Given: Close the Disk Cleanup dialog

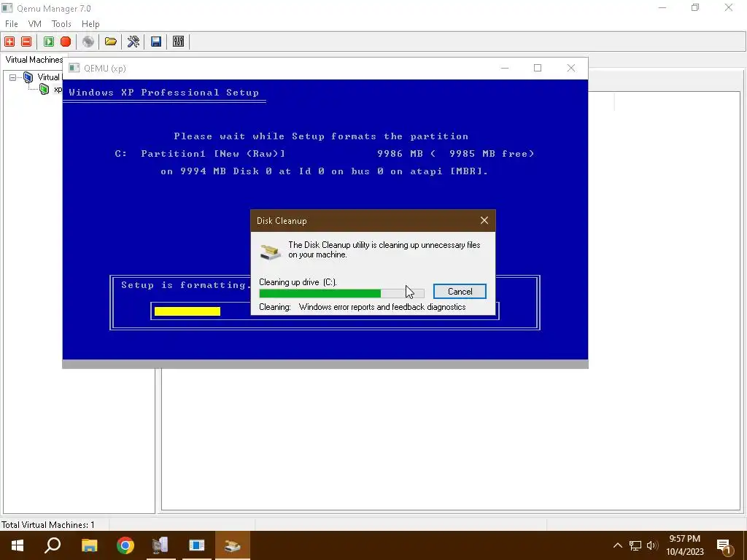Looking at the screenshot, I should [x=484, y=220].
